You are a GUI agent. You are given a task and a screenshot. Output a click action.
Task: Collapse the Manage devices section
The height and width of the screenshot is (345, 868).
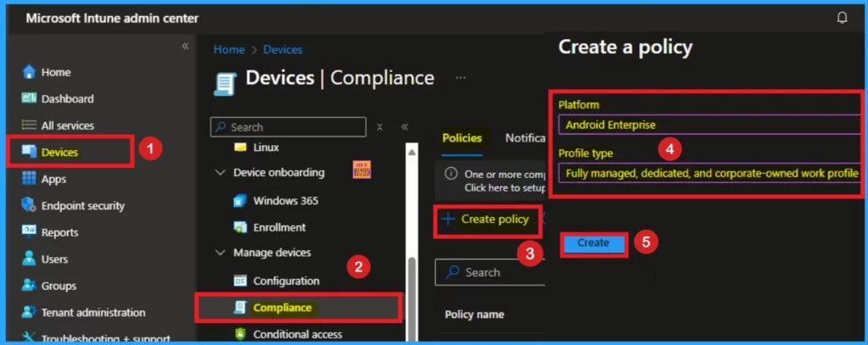click(x=220, y=253)
